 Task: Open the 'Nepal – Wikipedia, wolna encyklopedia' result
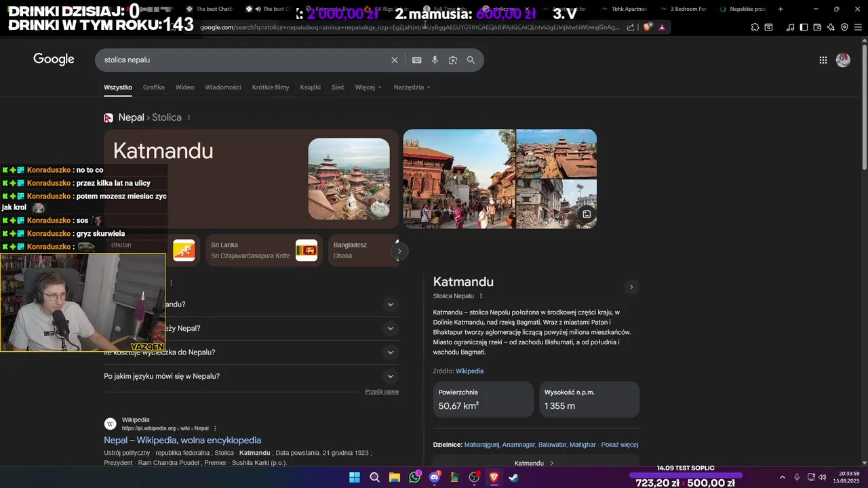[182, 441]
